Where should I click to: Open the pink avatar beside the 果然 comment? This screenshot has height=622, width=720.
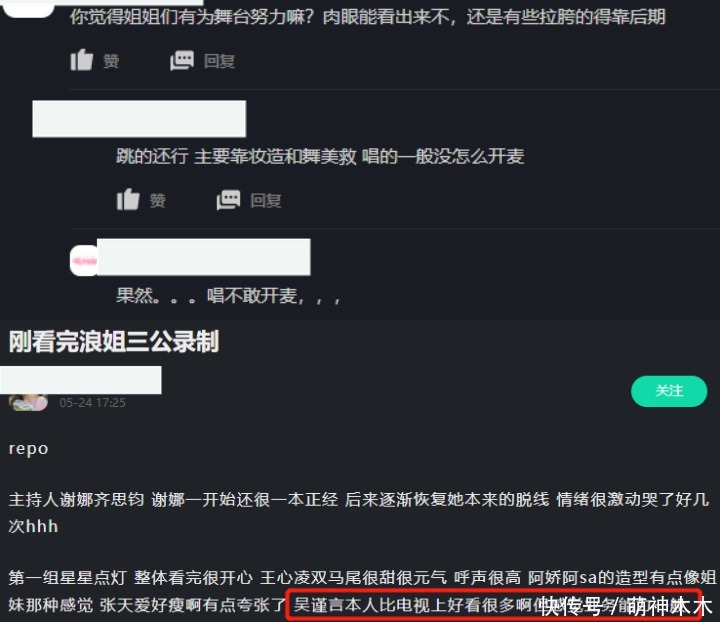click(84, 260)
